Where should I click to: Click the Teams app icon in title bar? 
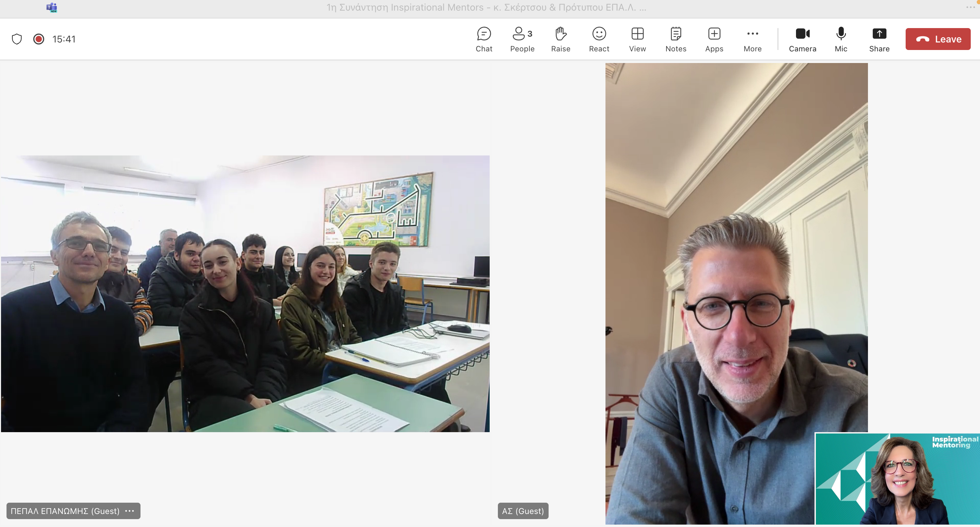51,7
